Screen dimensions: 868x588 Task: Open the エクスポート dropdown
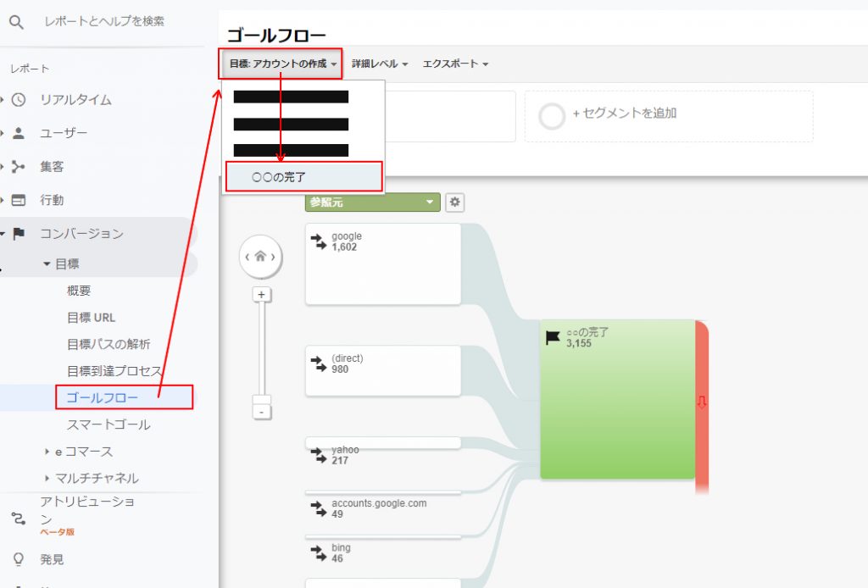[455, 64]
